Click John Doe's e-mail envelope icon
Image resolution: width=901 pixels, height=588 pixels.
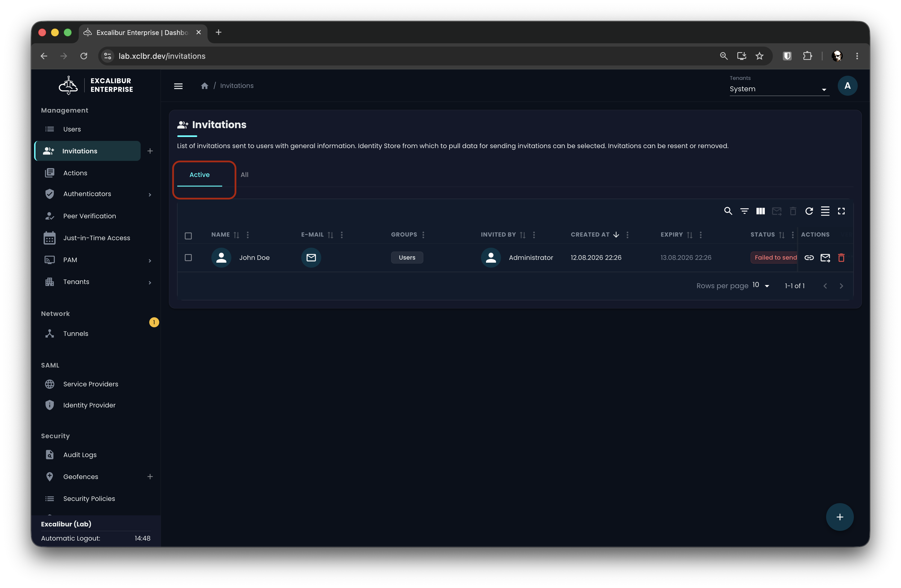(311, 257)
